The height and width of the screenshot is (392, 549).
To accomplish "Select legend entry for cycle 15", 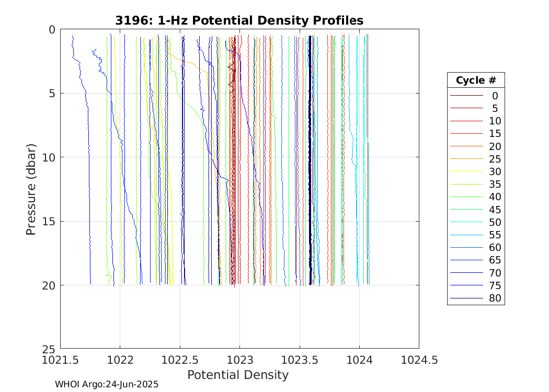I will pos(475,133).
